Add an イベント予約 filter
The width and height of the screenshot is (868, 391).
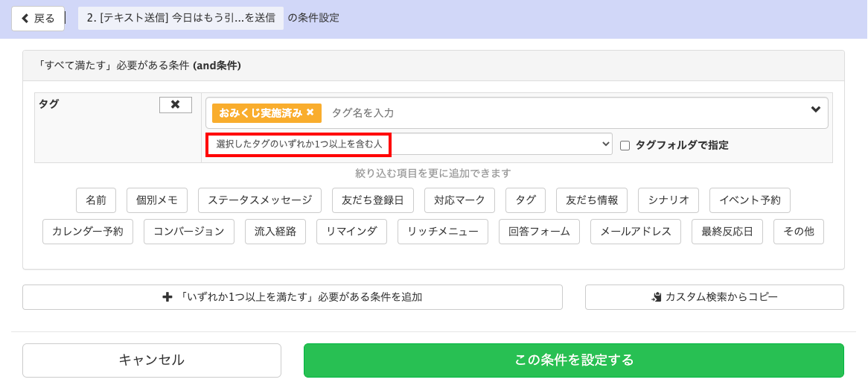(750, 200)
